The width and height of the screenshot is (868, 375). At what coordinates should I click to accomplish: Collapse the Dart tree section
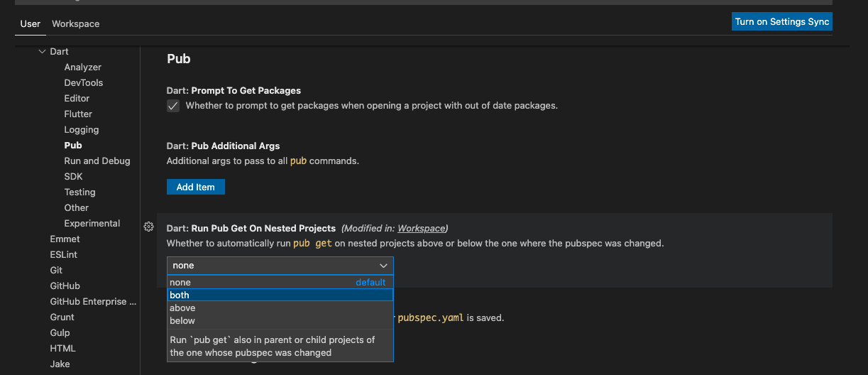(x=42, y=52)
